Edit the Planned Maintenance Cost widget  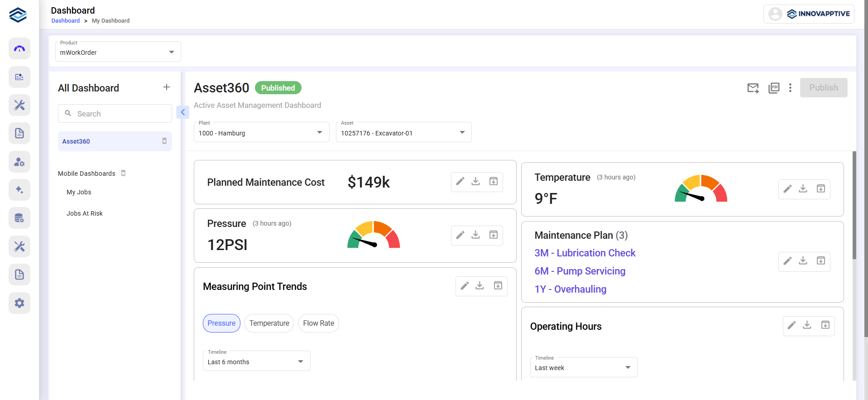(x=460, y=182)
